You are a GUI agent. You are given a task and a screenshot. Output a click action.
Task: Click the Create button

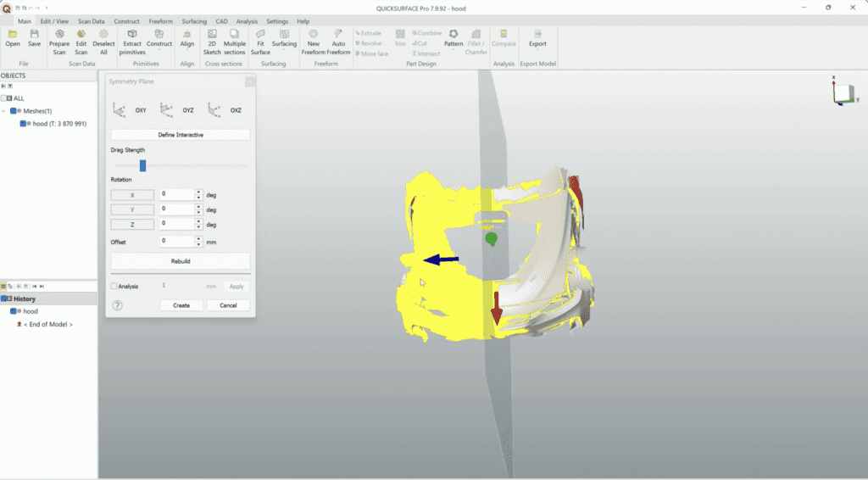coord(181,305)
